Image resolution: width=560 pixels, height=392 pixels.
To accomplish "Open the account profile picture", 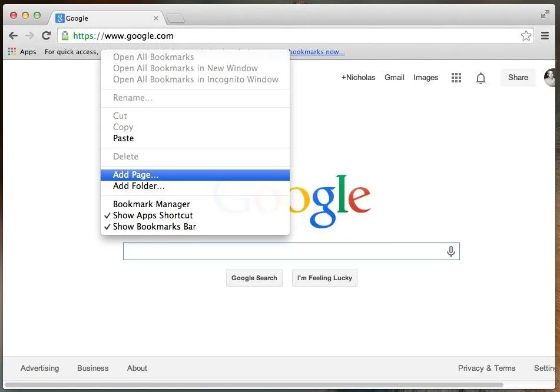I will [x=550, y=78].
